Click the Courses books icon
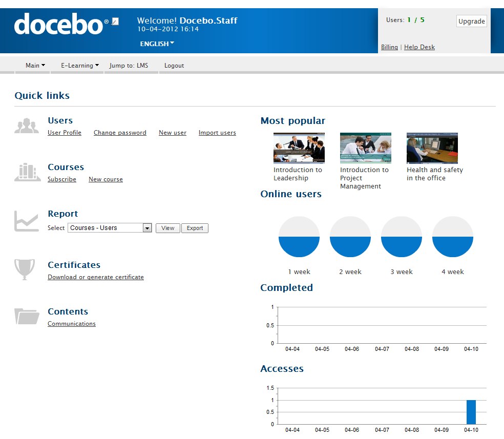The height and width of the screenshot is (439, 504). pyautogui.click(x=27, y=173)
